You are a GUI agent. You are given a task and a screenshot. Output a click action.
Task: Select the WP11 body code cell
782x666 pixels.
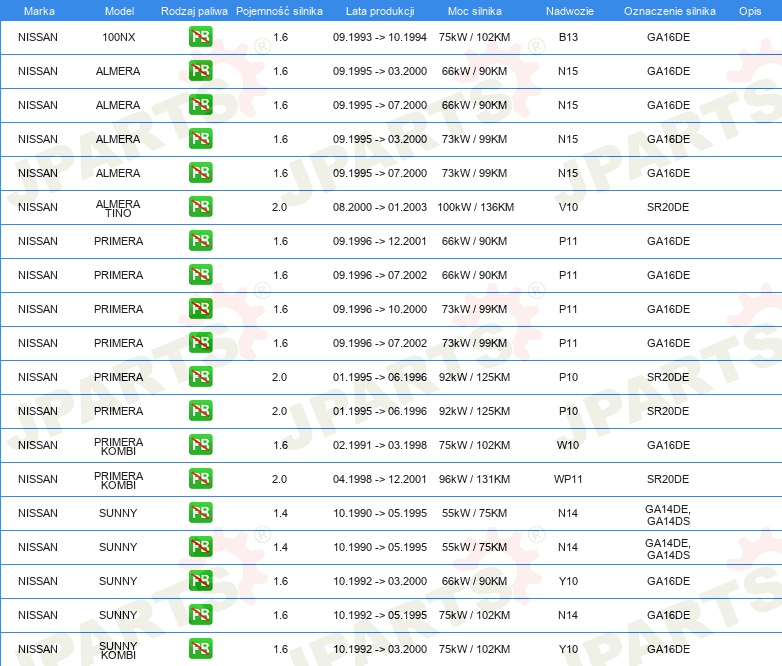(568, 479)
